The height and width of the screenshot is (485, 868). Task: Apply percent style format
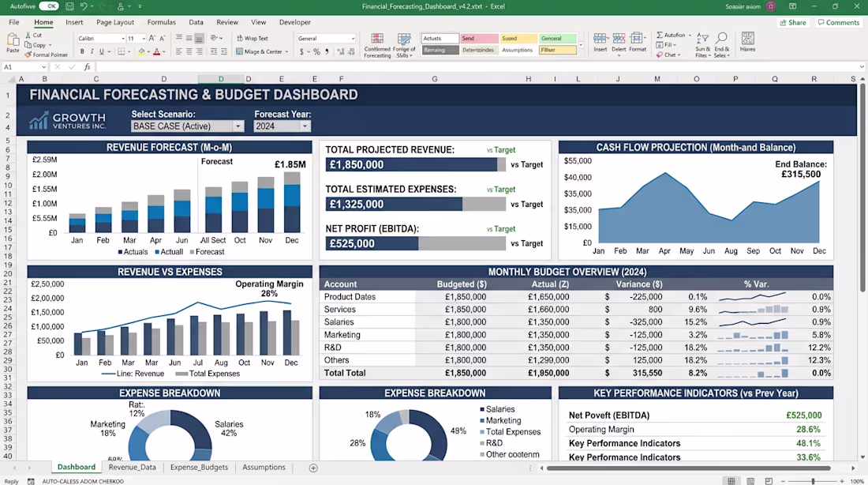316,51
